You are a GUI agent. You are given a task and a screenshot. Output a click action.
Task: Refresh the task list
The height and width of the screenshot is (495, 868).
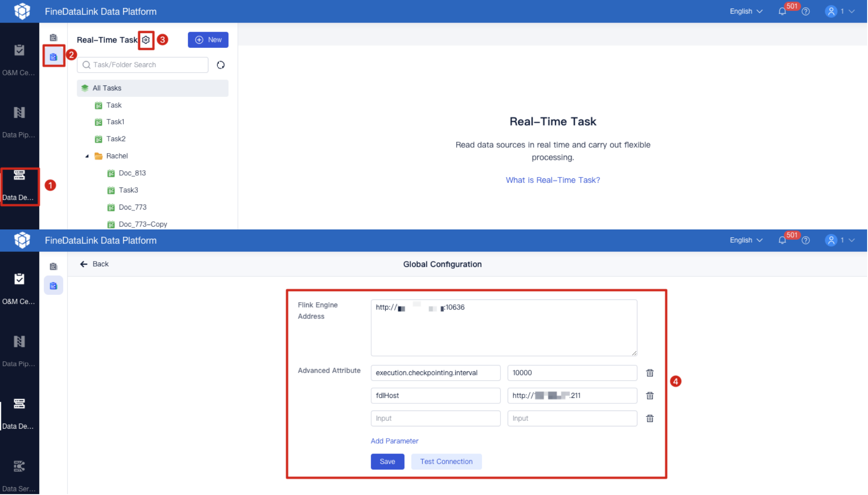(x=221, y=65)
